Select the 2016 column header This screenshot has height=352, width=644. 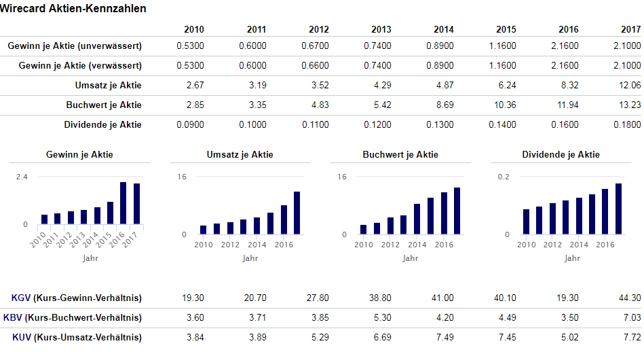click(x=569, y=29)
